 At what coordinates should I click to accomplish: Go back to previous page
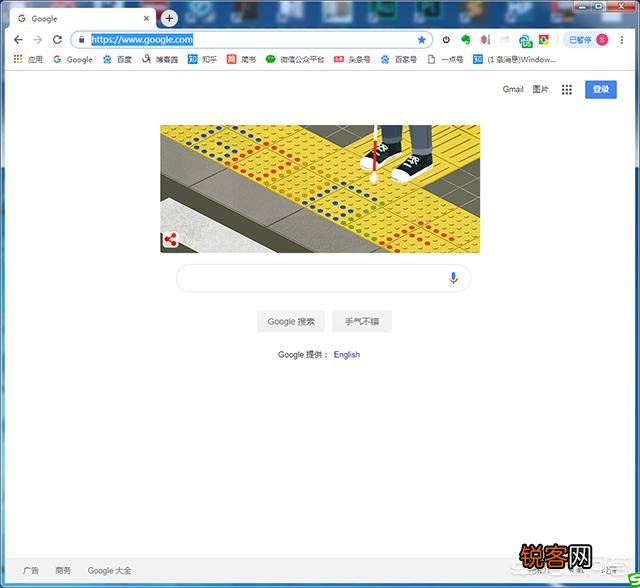(x=18, y=40)
